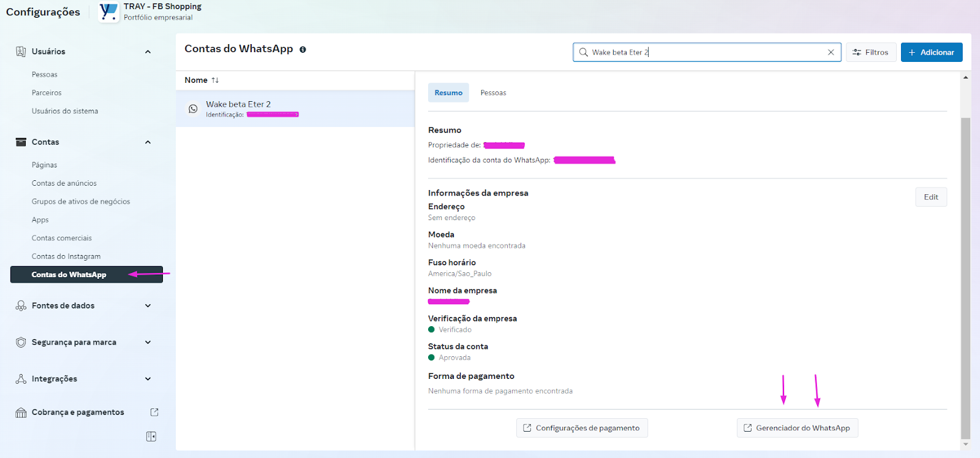Viewport: 980px width, 458px height.
Task: Open Contas do Instagram in sidebar
Action: (66, 257)
